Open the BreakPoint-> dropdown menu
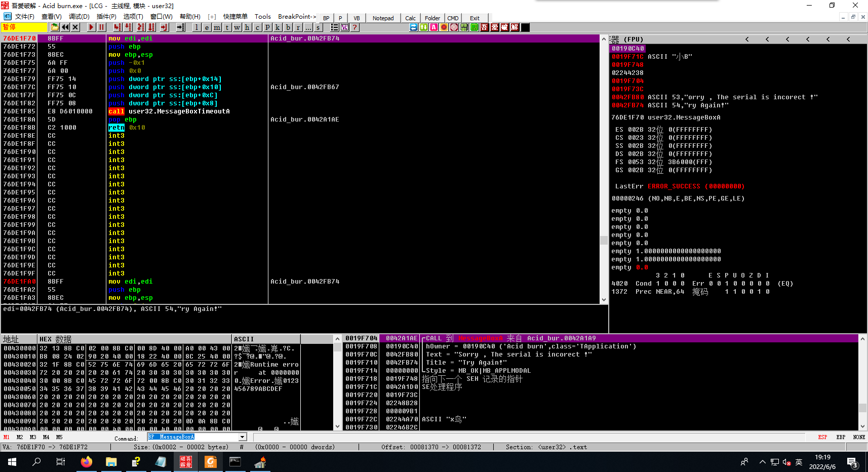The width and height of the screenshot is (868, 472). [x=297, y=17]
